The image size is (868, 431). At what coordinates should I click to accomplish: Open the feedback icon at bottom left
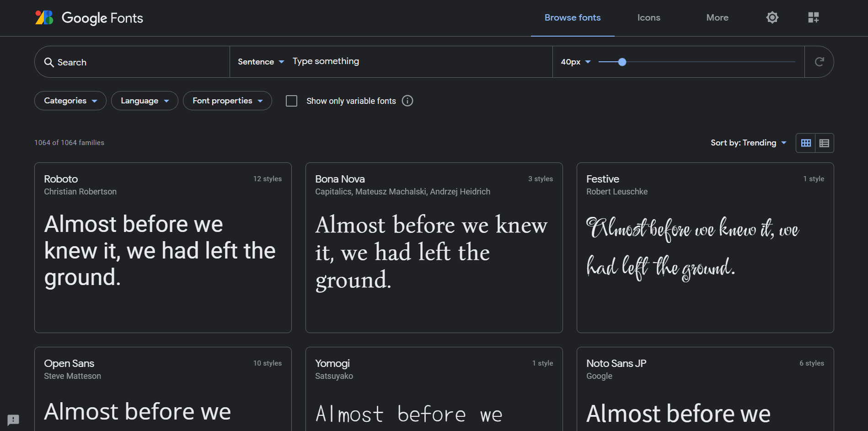[x=13, y=420]
